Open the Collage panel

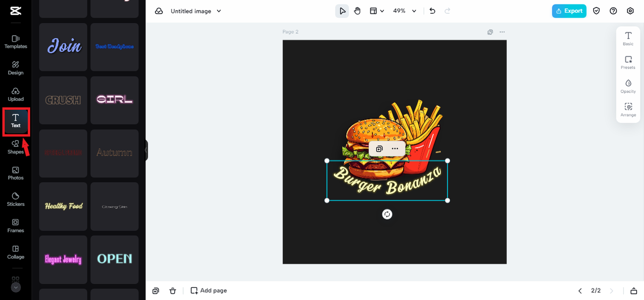pyautogui.click(x=16, y=252)
